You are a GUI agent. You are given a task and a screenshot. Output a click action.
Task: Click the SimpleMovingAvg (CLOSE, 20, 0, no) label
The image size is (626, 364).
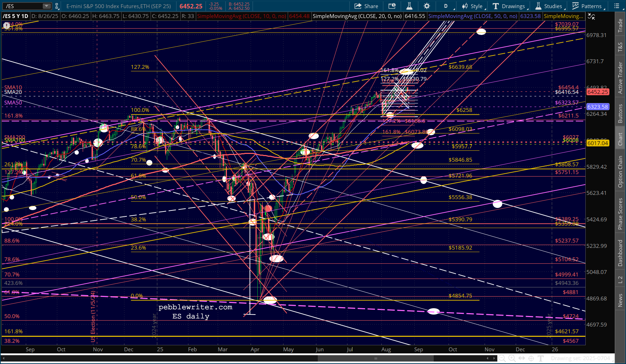[357, 16]
